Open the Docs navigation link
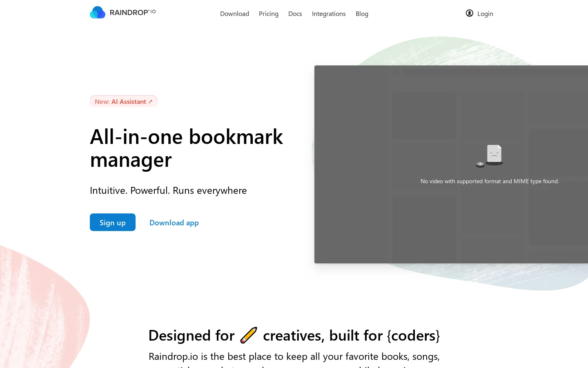Screen dimensions: 588x368 pyautogui.click(x=295, y=13)
